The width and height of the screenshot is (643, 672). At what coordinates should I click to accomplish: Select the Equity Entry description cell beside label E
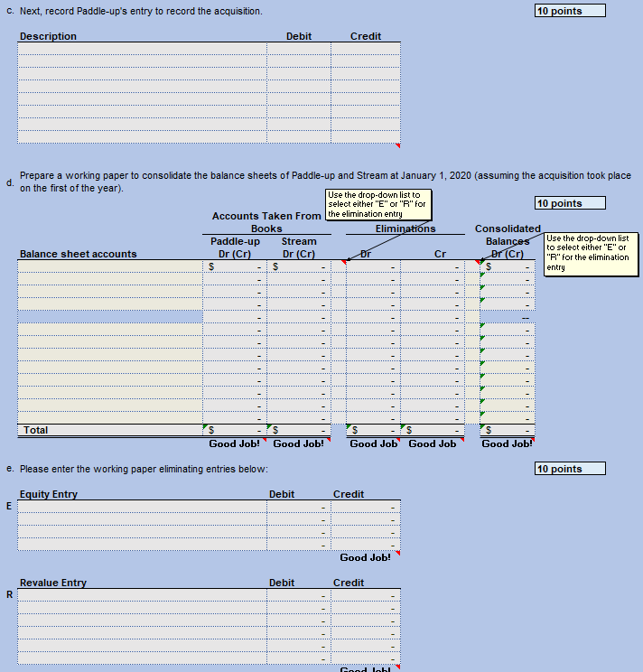142,507
